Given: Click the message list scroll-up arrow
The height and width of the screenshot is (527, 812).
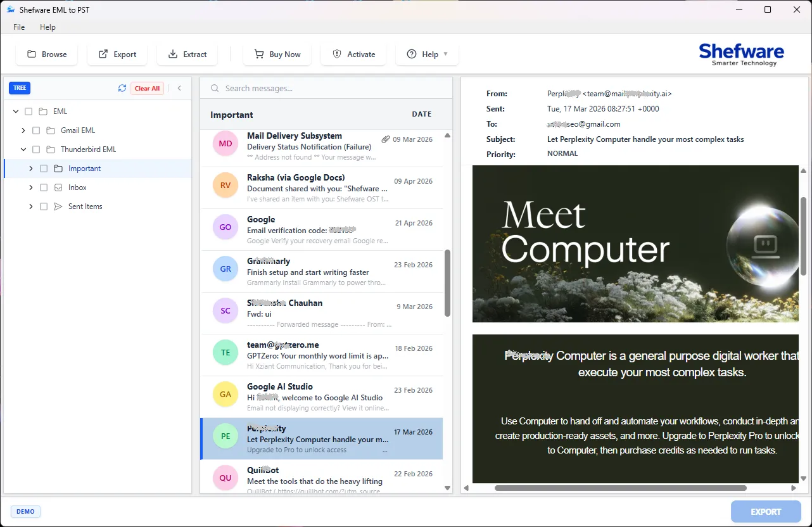Looking at the screenshot, I should coord(448,136).
